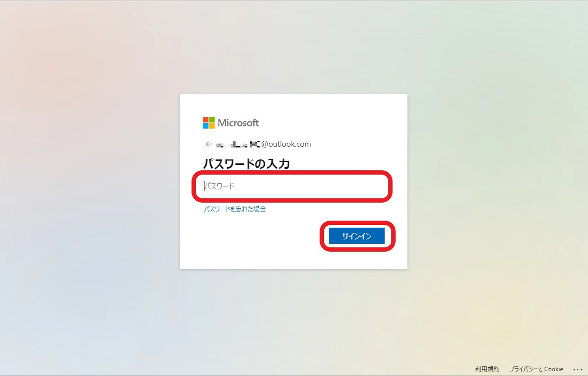This screenshot has height=376, width=588.
Task: Open the パスワードを忘れた場合 link
Action: tap(235, 209)
